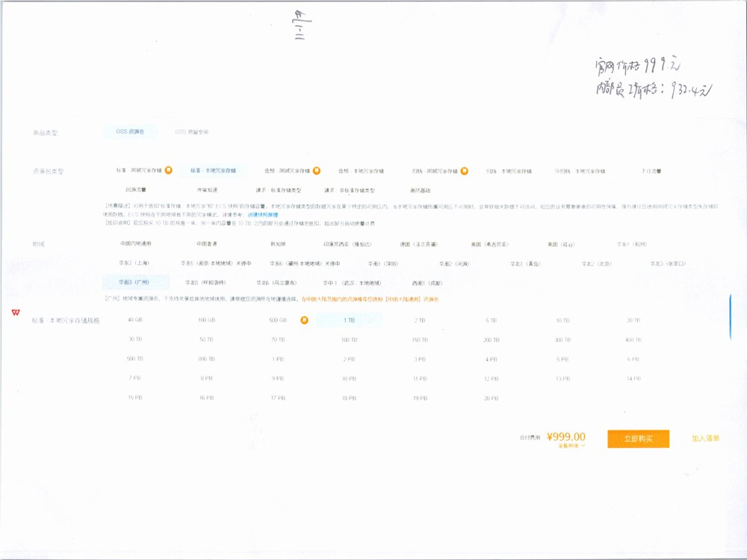Image resolution: width=747 pixels, height=560 pixels.
Task: Click the 立即购买 buy now button
Action: click(x=638, y=438)
